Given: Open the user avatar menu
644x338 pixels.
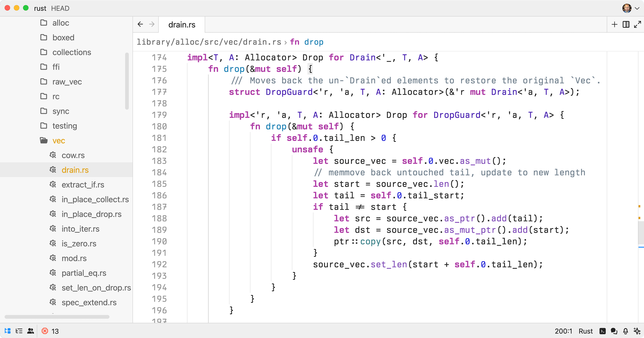Looking at the screenshot, I should point(631,8).
